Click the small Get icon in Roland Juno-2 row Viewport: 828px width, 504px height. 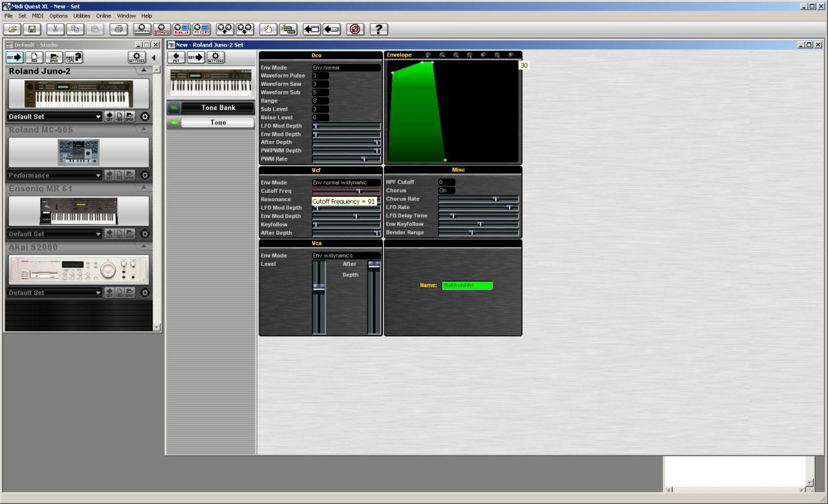109,117
